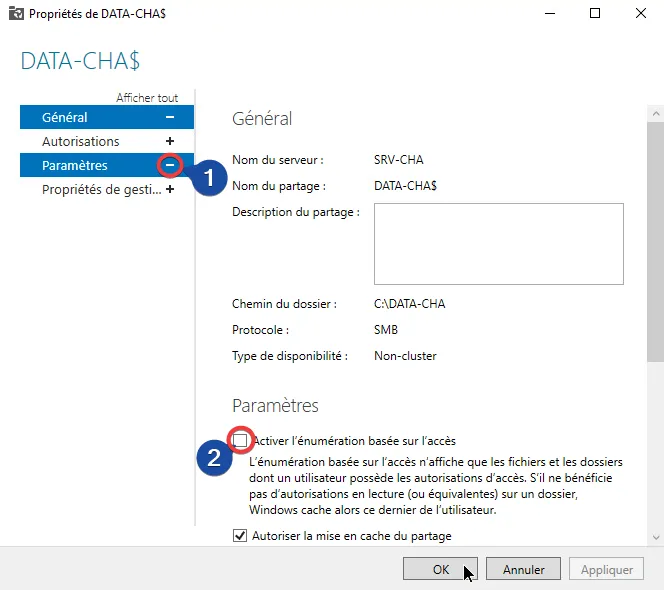This screenshot has height=590, width=664.
Task: Collapse the Paramètres section minus icon
Action: coord(170,165)
